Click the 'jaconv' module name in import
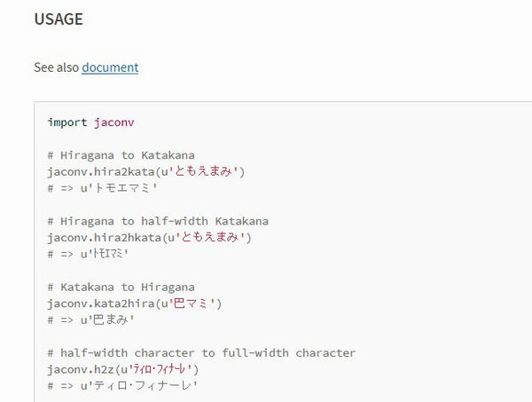Image resolution: width=532 pixels, height=402 pixels. (114, 122)
